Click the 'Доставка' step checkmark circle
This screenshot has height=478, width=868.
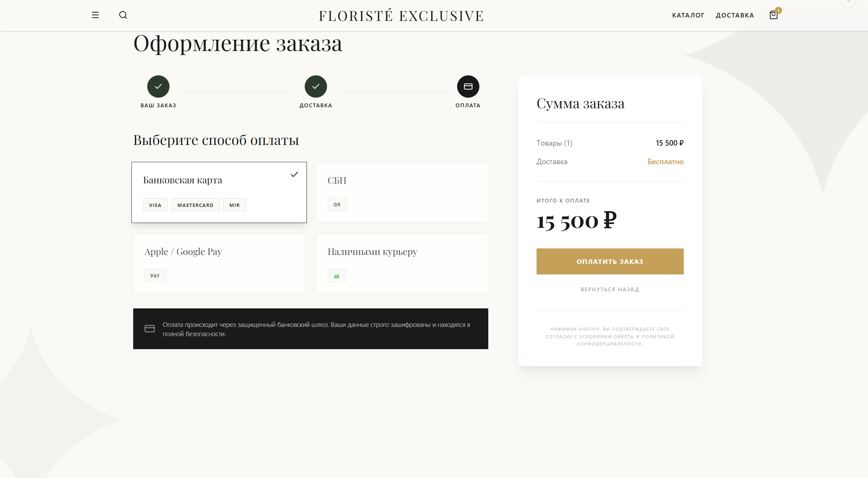click(x=316, y=86)
